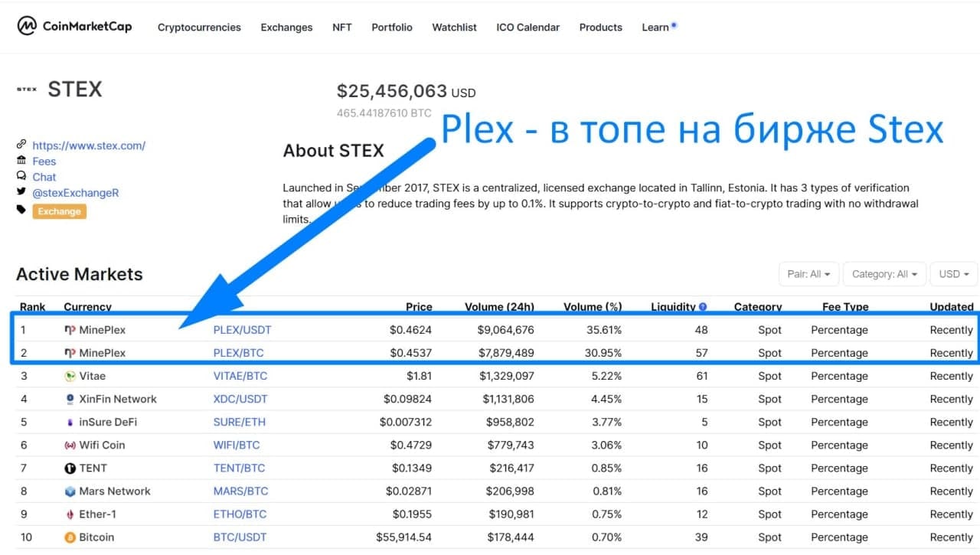Open the BTC/USDT pair link
Viewport: 980px width, 555px height.
pyautogui.click(x=240, y=537)
